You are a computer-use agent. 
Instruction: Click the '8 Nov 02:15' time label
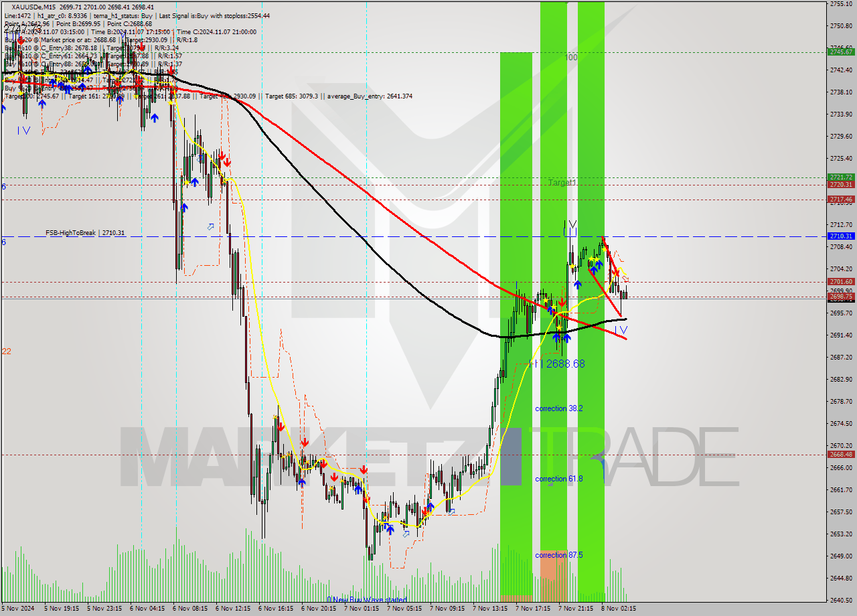(x=618, y=609)
